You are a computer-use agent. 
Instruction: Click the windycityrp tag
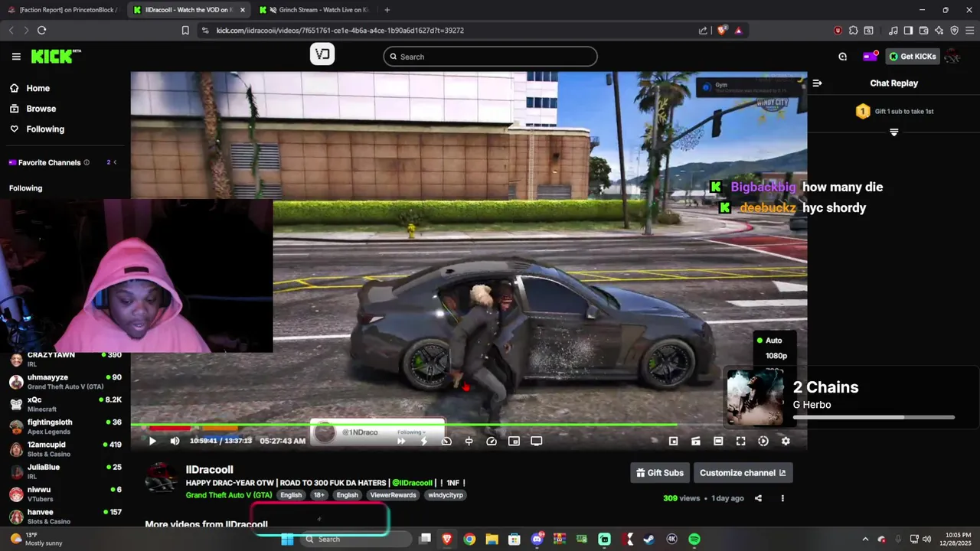coord(446,495)
